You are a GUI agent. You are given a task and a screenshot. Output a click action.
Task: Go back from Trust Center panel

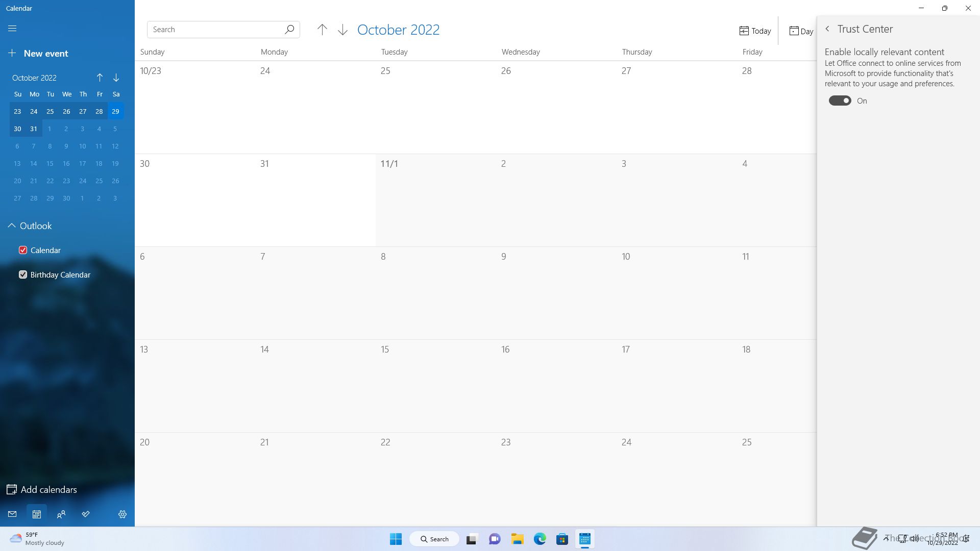click(x=827, y=29)
